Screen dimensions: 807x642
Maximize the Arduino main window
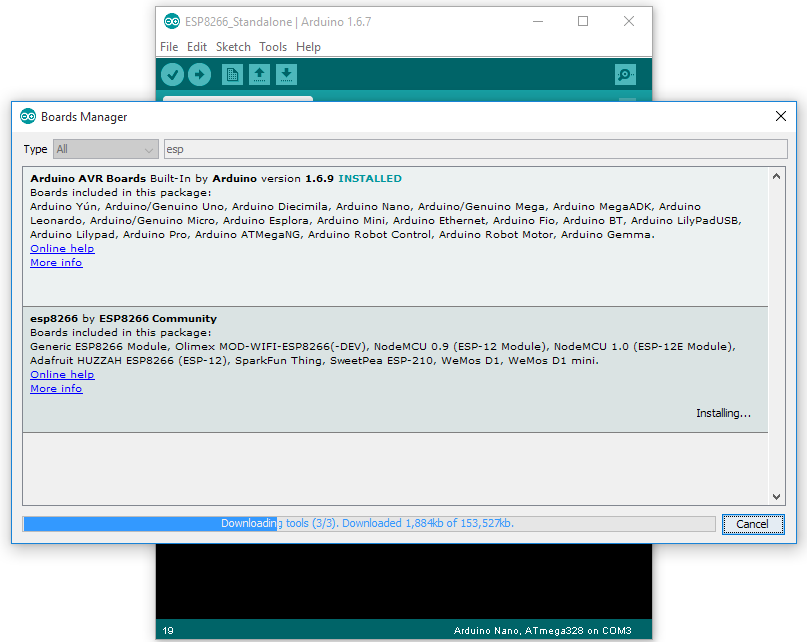(x=583, y=21)
